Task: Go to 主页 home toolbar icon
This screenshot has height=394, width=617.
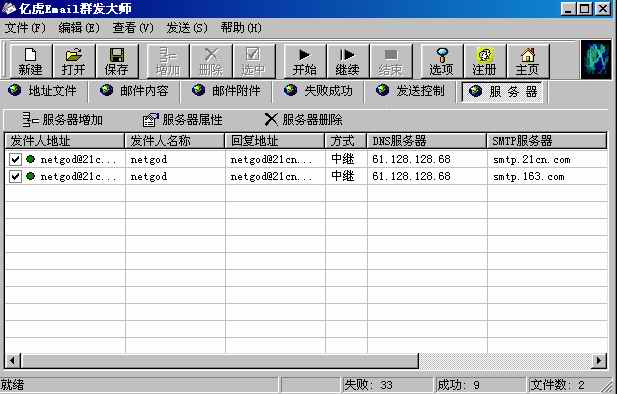Action: click(528, 61)
